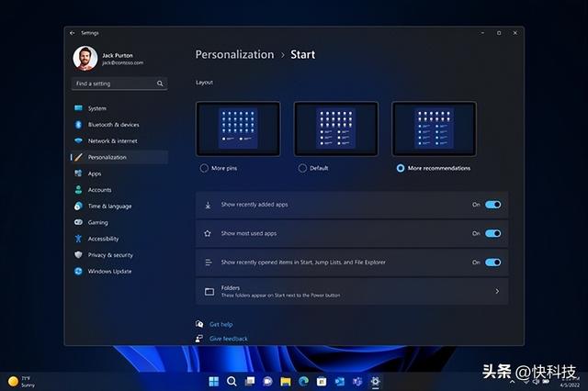The image size is (588, 391).
Task: Click the download icon beside recently added apps
Action: tap(209, 205)
